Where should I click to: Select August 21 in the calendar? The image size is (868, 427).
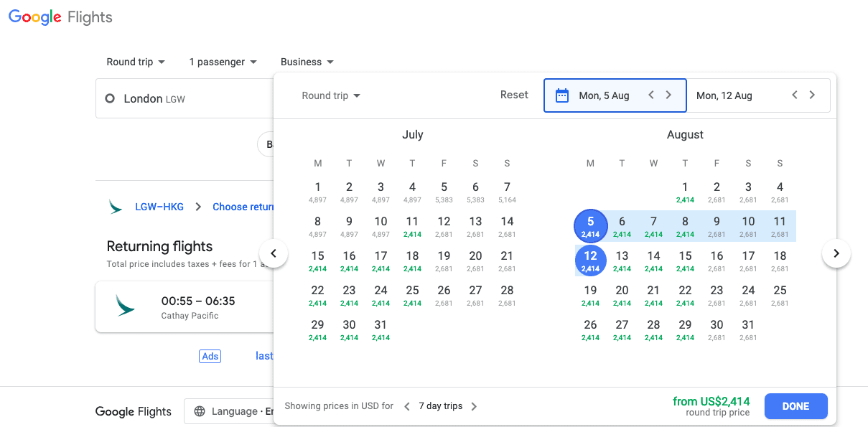(x=653, y=295)
